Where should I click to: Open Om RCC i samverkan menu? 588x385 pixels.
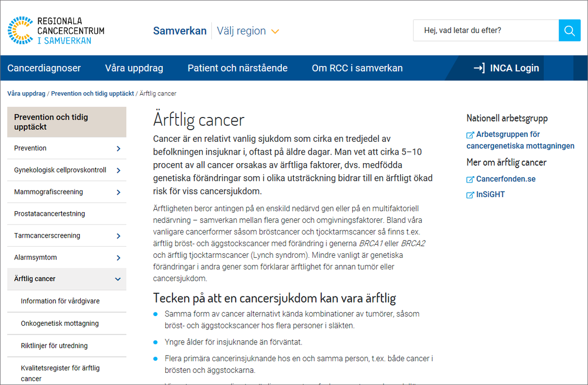point(357,68)
